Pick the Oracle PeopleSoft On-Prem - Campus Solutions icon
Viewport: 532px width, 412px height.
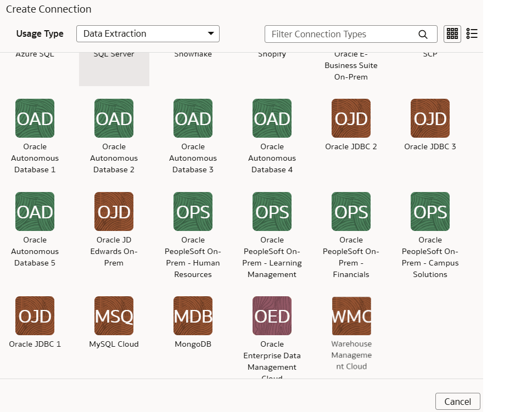pos(430,211)
